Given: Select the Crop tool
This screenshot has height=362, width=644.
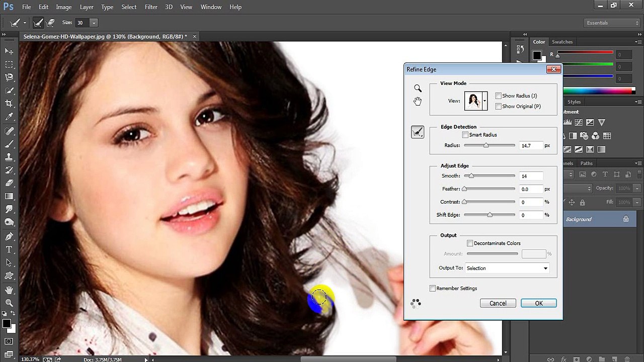Looking at the screenshot, I should pos(9,104).
